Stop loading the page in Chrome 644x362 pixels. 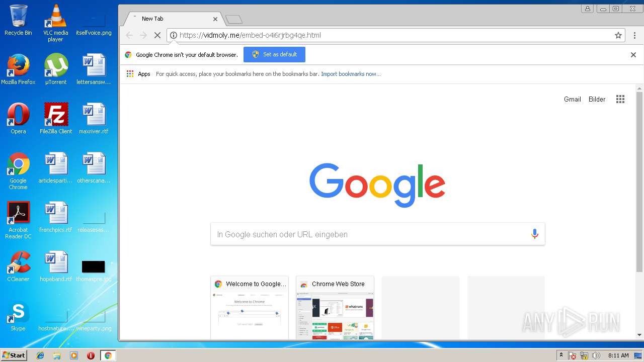[157, 35]
